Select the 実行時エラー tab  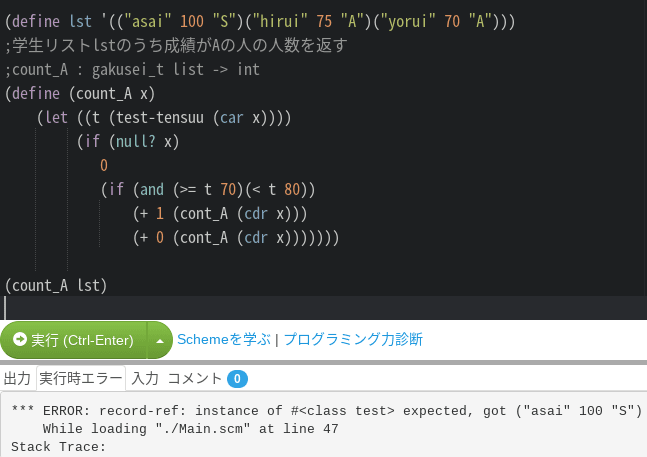(x=81, y=378)
